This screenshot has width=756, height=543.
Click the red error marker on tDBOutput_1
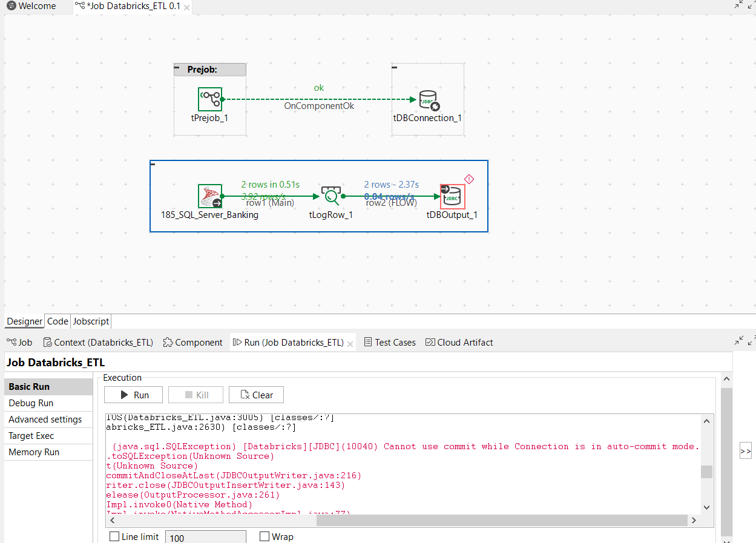468,179
